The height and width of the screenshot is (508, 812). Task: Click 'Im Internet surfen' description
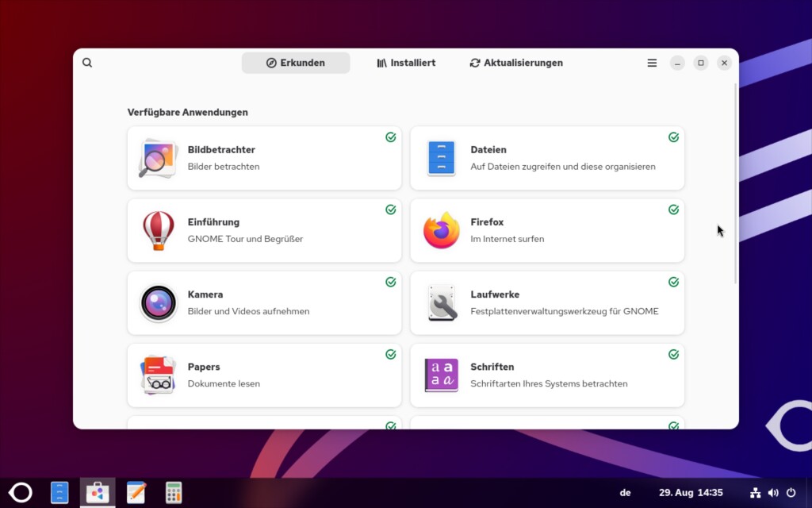[507, 239]
